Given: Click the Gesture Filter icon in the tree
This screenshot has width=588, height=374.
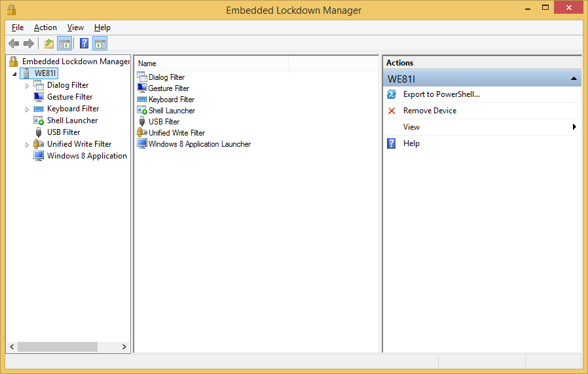Looking at the screenshot, I should coord(39,97).
